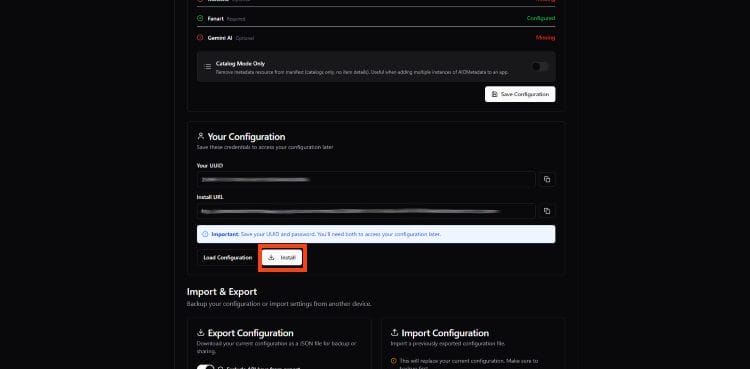
Task: Click the 'Import Configuration' heading
Action: [x=445, y=333]
